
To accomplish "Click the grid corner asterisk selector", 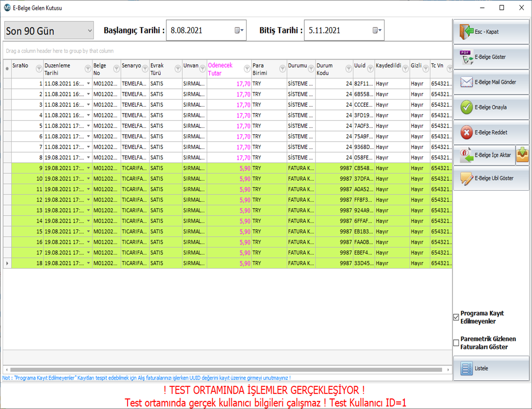I will [x=7, y=69].
